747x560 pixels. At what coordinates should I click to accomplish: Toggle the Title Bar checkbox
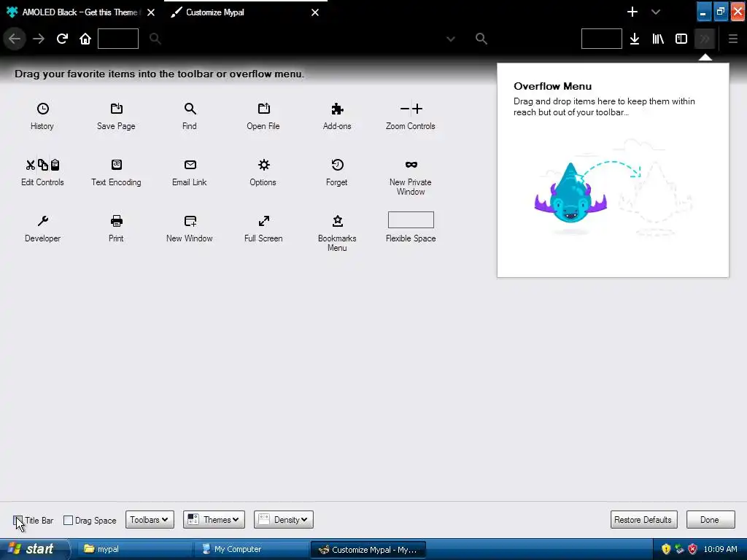click(x=18, y=520)
